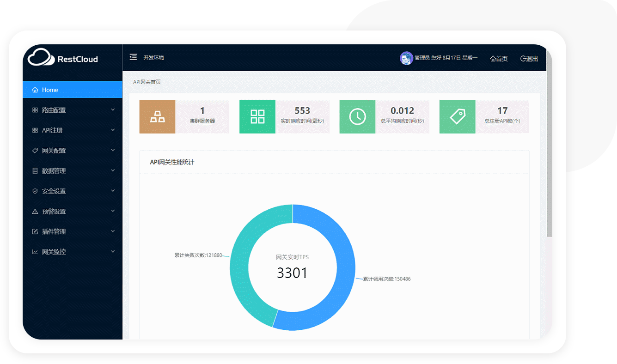
Task: Click the 网关实时TPS center label
Action: coord(292,257)
